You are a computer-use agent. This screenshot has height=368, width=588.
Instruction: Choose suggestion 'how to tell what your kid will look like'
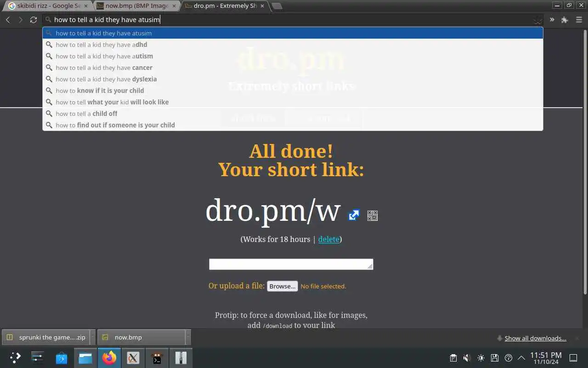click(x=293, y=102)
